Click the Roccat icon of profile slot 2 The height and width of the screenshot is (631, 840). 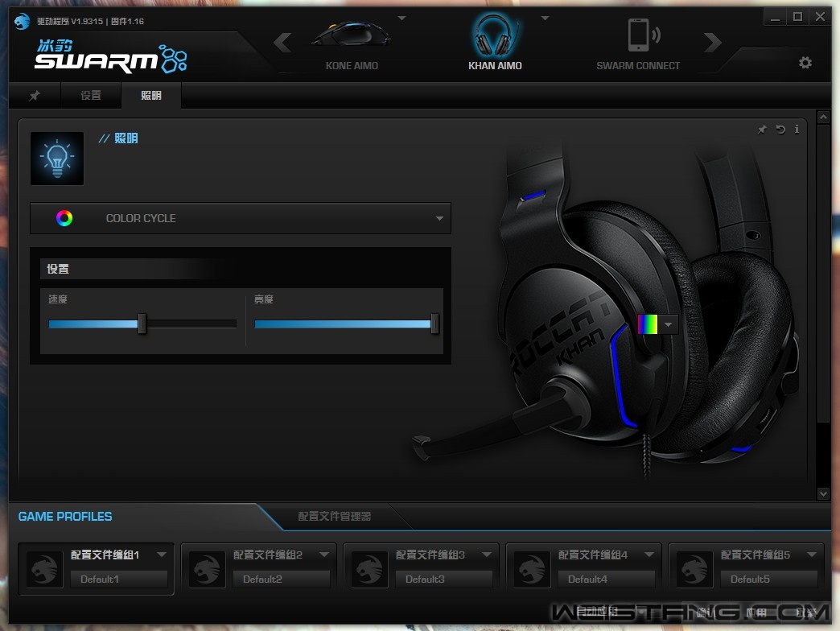(x=207, y=569)
